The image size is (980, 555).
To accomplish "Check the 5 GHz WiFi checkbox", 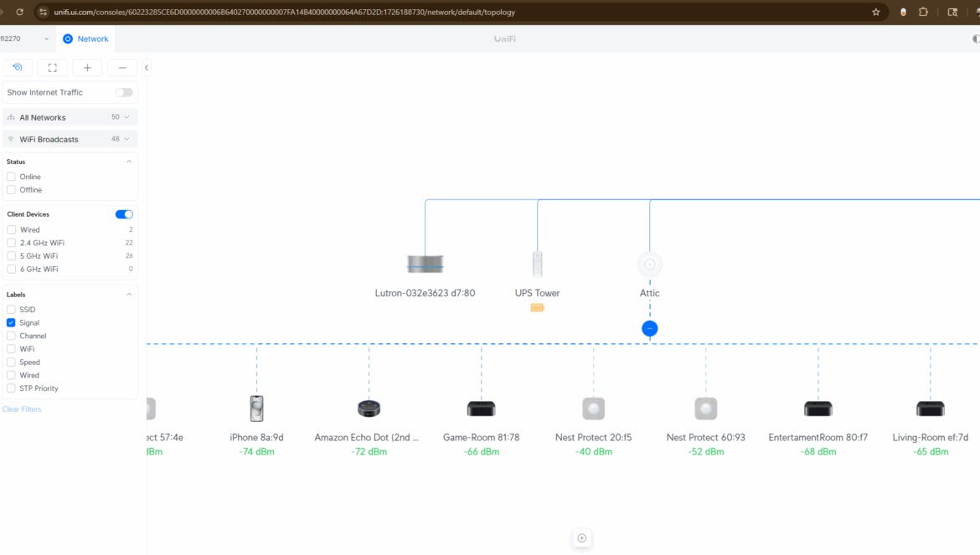I will coord(11,256).
